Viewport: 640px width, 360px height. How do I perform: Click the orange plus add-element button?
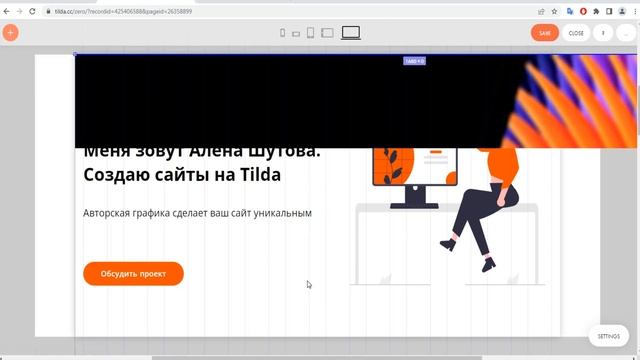11,33
